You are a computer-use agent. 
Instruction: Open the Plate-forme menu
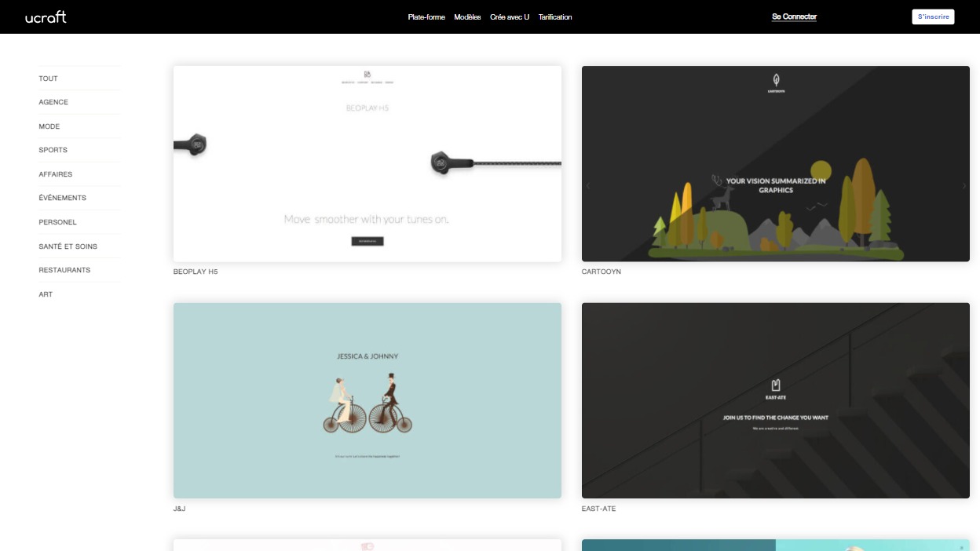pos(426,17)
